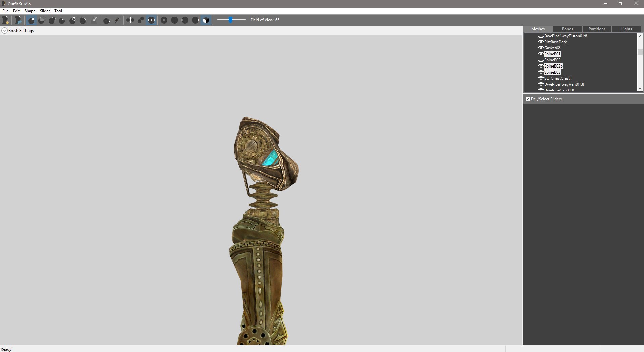This screenshot has width=644, height=352.
Task: Click the circle icon with right dot
Action: (196, 20)
